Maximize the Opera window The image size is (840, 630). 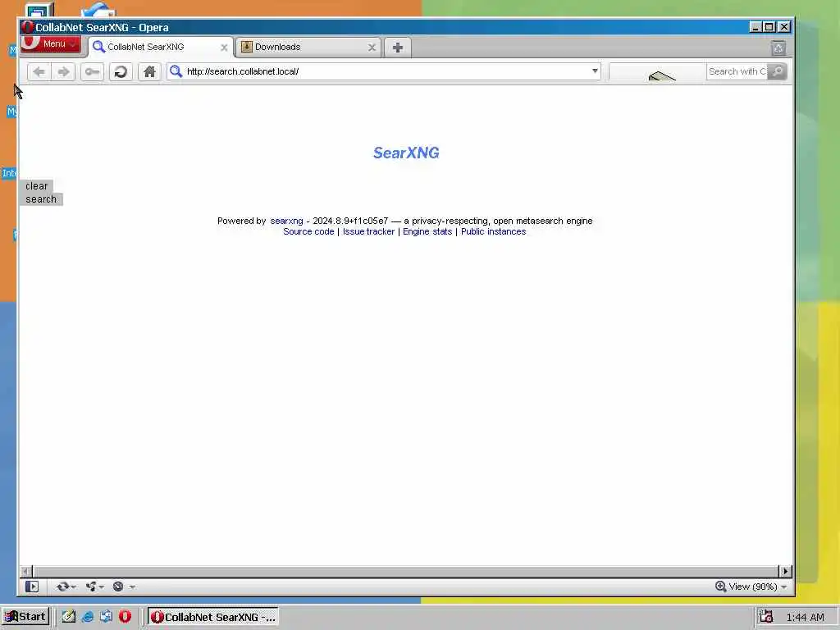click(769, 27)
